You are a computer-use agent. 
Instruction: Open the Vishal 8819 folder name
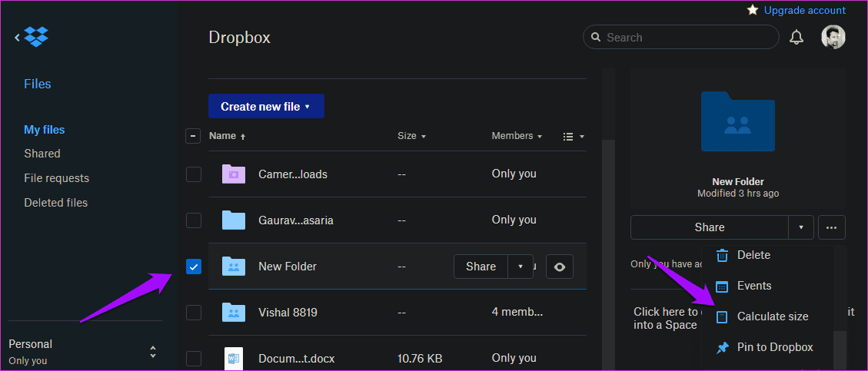[288, 313]
